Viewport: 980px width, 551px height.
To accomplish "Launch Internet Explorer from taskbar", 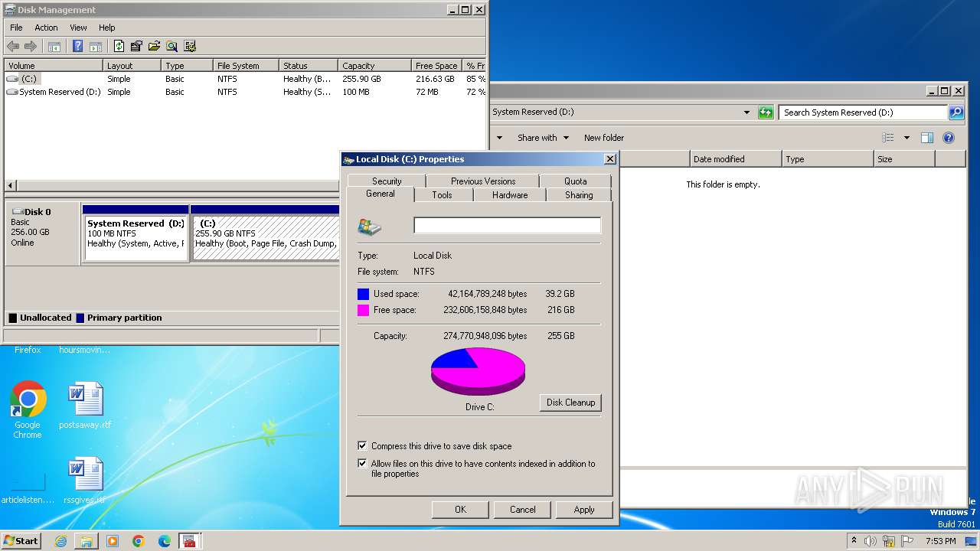I will click(x=60, y=541).
